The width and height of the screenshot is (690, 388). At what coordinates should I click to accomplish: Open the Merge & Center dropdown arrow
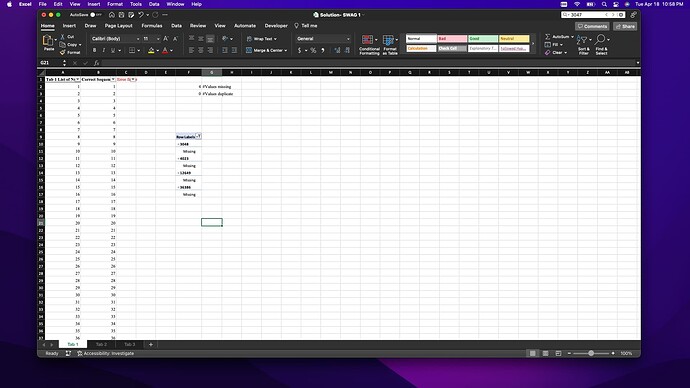(x=286, y=51)
